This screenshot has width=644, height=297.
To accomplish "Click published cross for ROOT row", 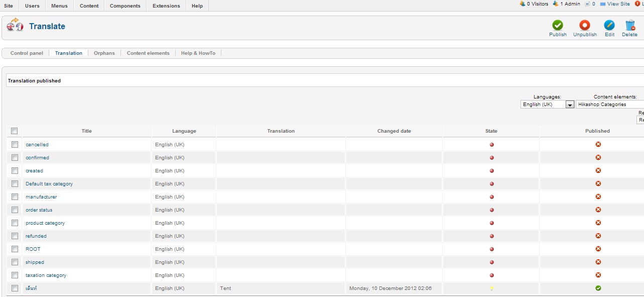I will click(598, 249).
